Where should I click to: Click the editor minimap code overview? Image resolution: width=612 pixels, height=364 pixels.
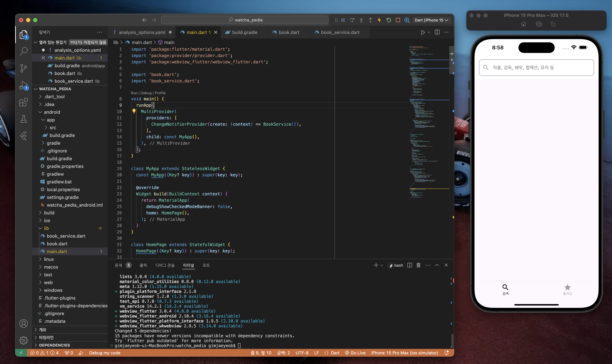(x=429, y=123)
